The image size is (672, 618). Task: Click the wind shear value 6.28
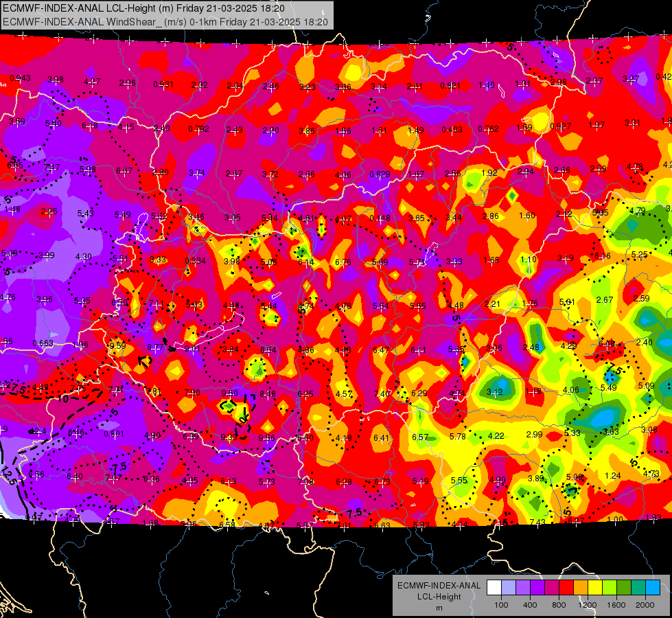[344, 482]
